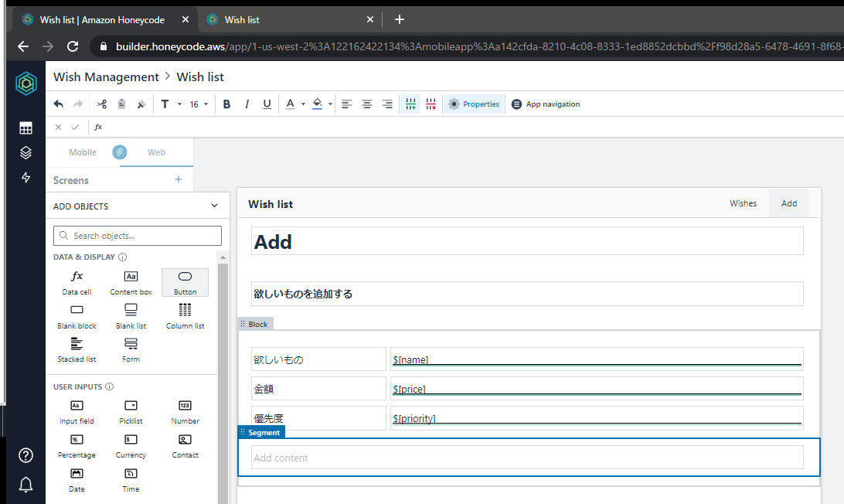
Task: Toggle bold formatting
Action: click(x=226, y=104)
